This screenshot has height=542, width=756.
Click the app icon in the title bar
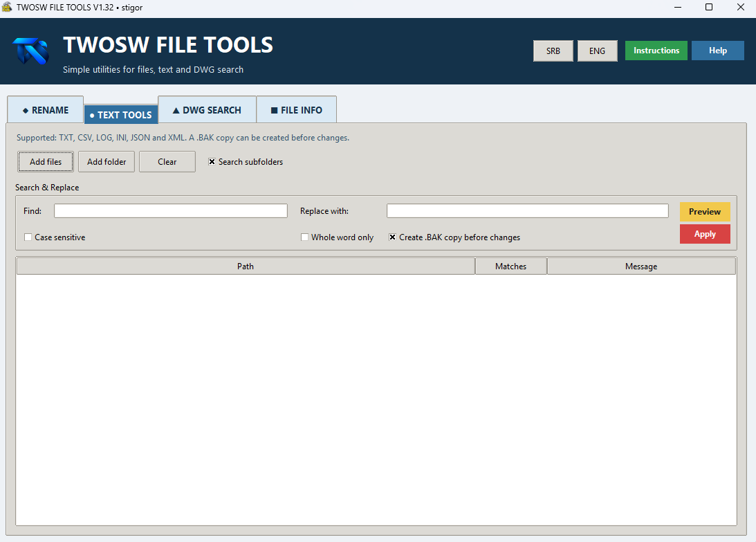point(7,7)
